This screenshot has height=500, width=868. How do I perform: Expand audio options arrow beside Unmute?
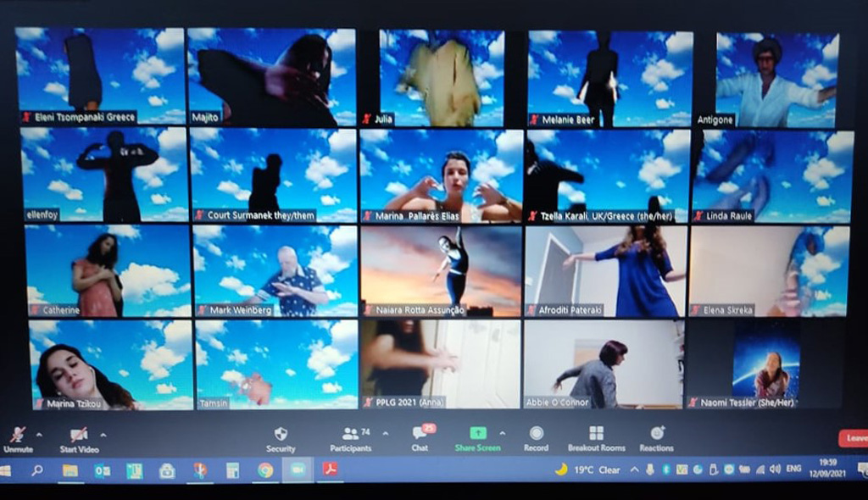[39, 435]
